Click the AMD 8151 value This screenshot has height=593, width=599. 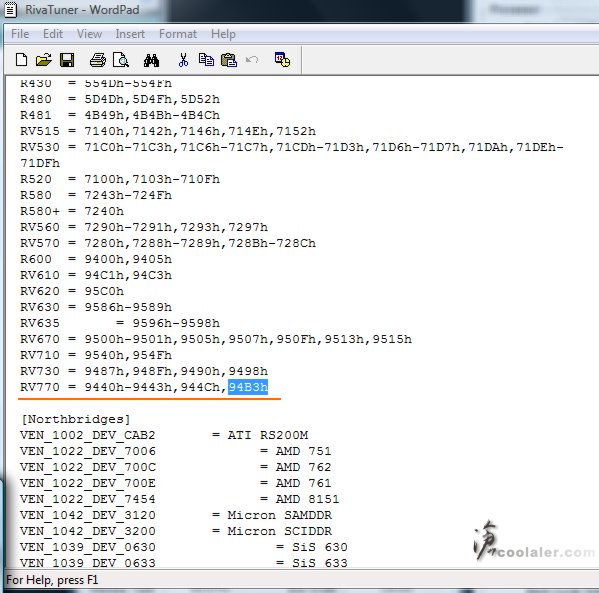(x=308, y=499)
